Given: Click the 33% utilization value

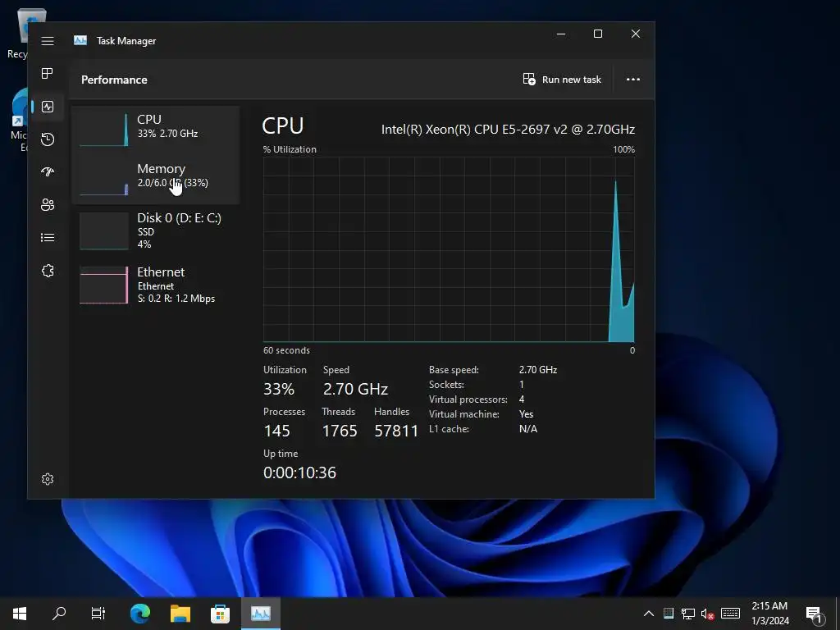Looking at the screenshot, I should (279, 389).
